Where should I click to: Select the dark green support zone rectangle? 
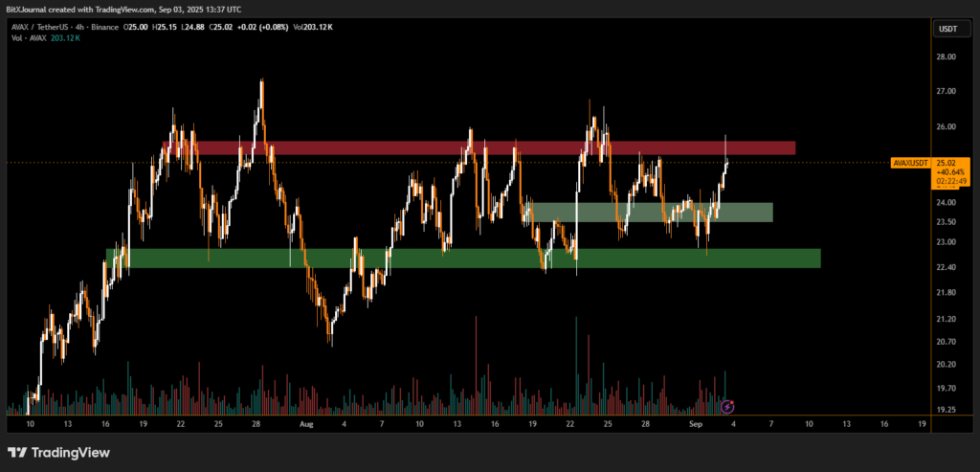click(x=459, y=258)
